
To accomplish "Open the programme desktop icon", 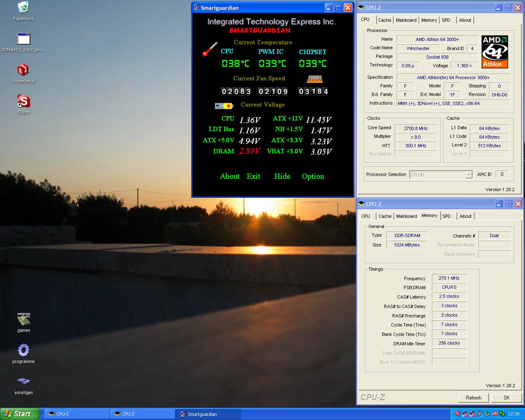I will 23,350.
